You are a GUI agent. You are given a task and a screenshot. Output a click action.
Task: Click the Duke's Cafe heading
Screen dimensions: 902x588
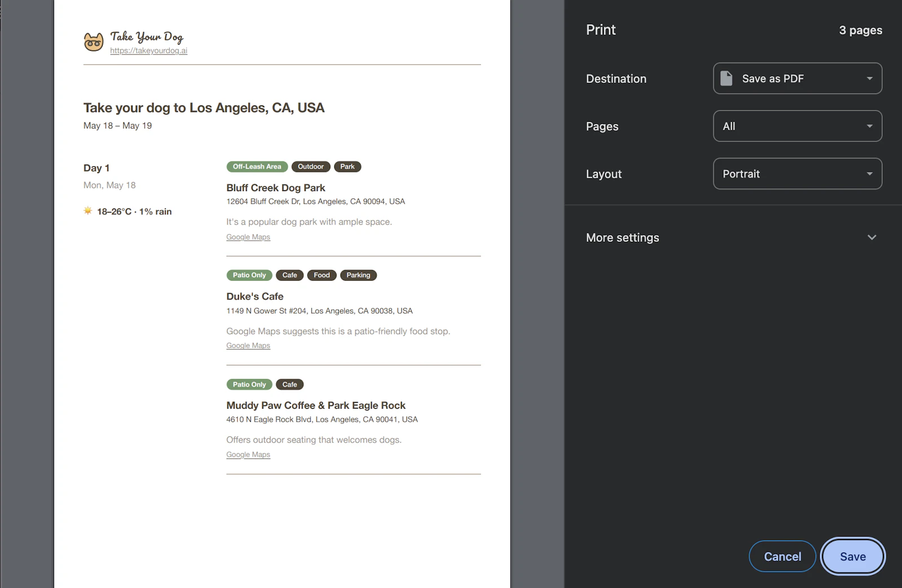point(255,297)
